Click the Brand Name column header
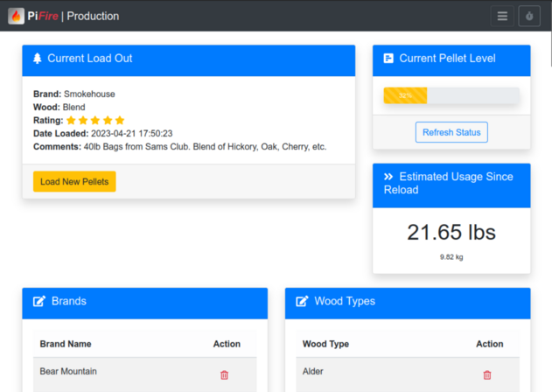 click(66, 344)
